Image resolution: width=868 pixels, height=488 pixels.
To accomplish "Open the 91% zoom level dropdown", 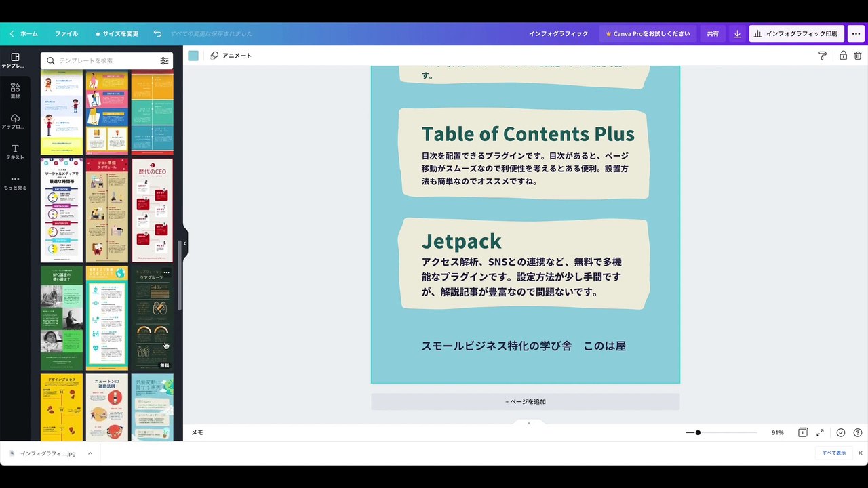I will click(777, 432).
